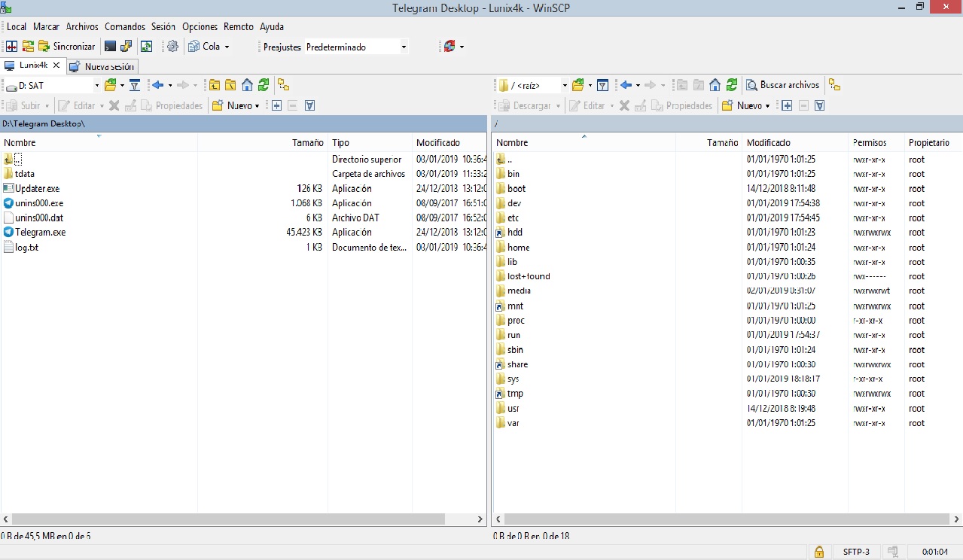Go to remote home directory icon

coord(715,86)
